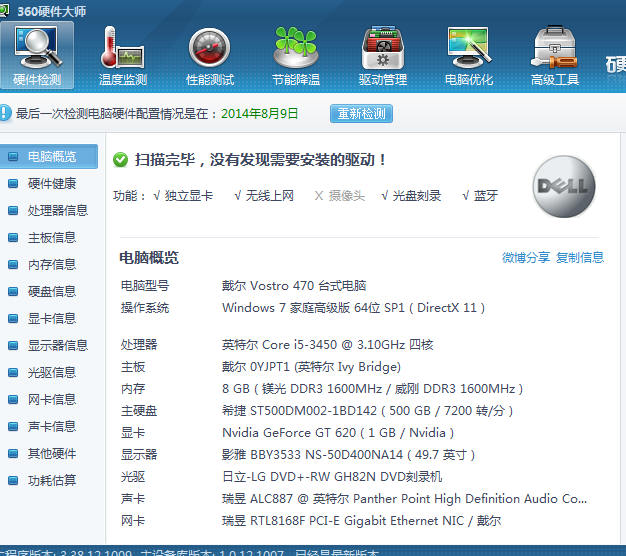Click the 复制信息 copy info link
The height and width of the screenshot is (556, 626).
pyautogui.click(x=580, y=257)
